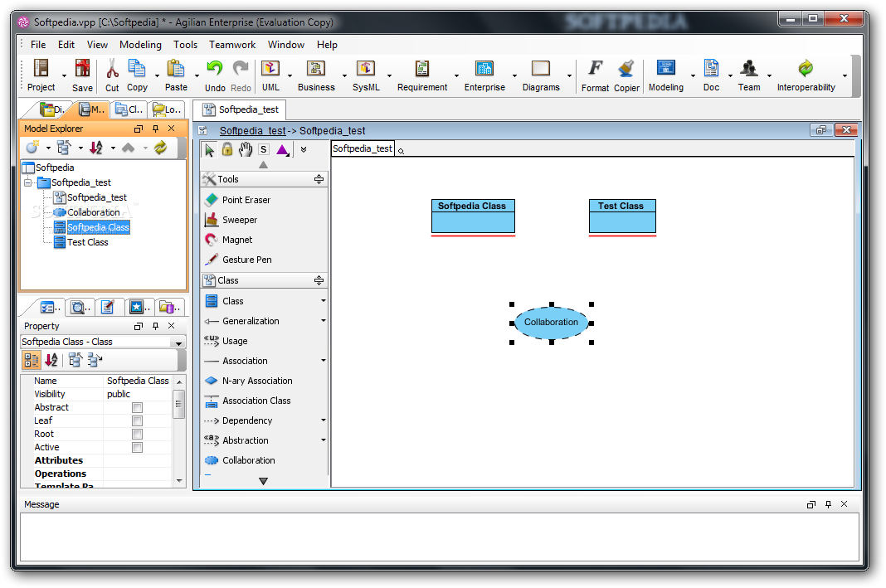Screen dimensions: 886x588
Task: Collapse the Tools palette group
Action: 319,179
